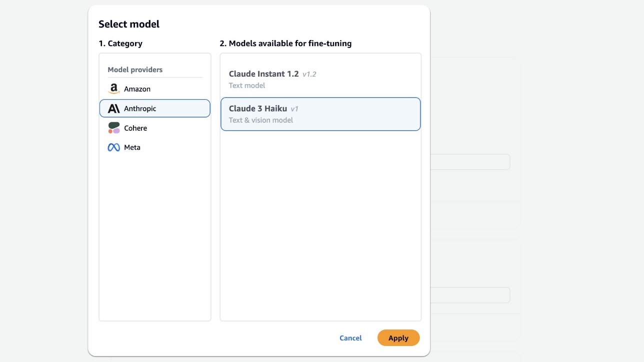Screen dimensions: 644x362
Task: Click the v1.2 version label
Action: click(x=309, y=75)
